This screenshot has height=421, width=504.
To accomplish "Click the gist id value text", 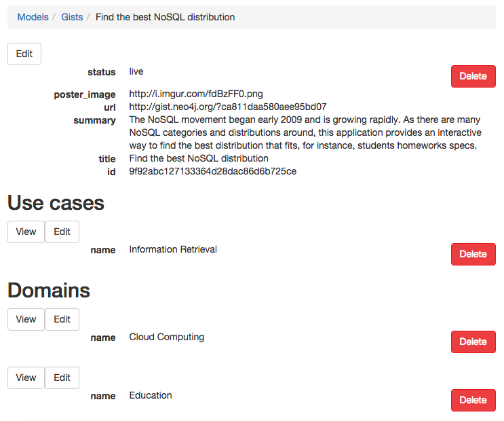I will point(213,171).
